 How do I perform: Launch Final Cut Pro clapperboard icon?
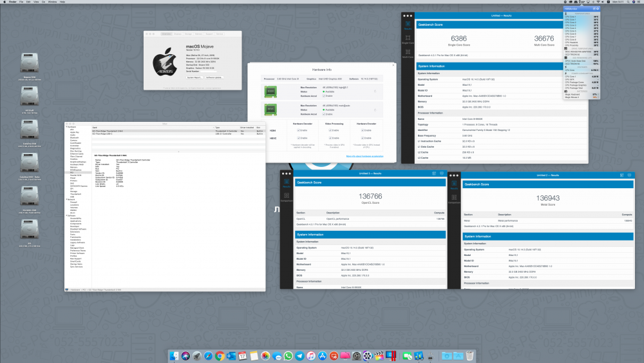[379, 356]
